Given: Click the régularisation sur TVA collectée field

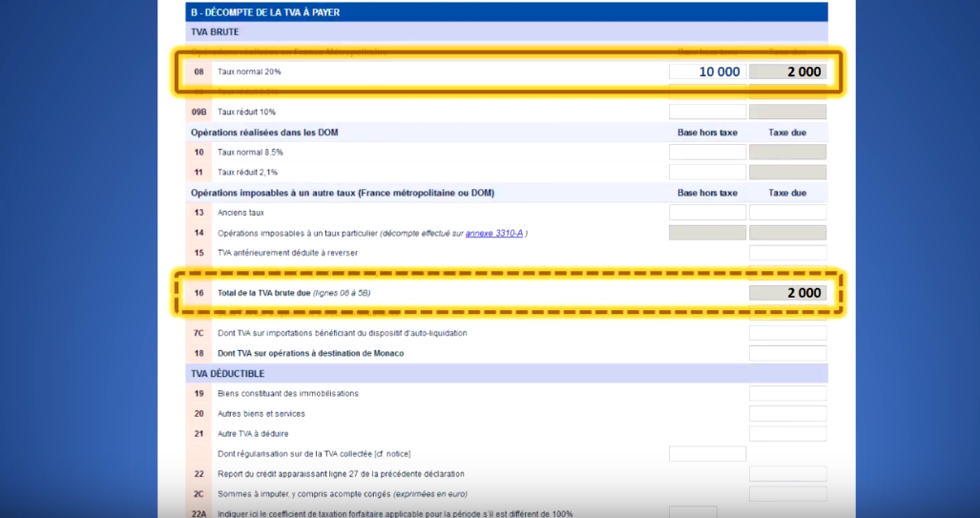Looking at the screenshot, I should coord(707,453).
